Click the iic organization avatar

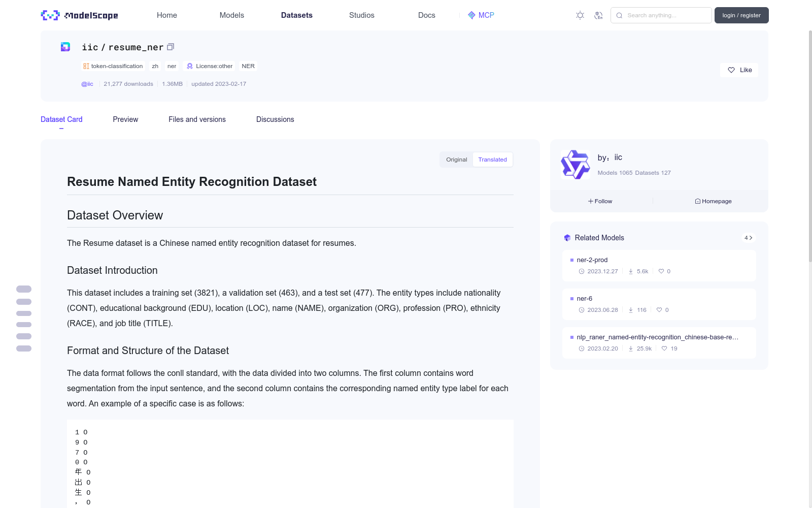click(x=575, y=164)
